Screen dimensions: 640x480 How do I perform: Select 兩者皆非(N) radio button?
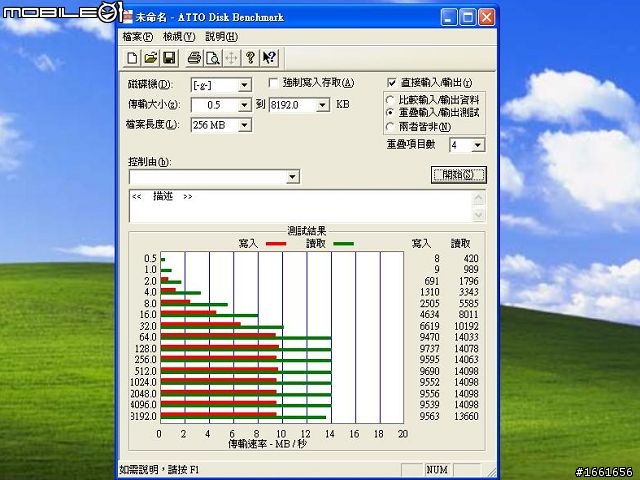coord(390,127)
